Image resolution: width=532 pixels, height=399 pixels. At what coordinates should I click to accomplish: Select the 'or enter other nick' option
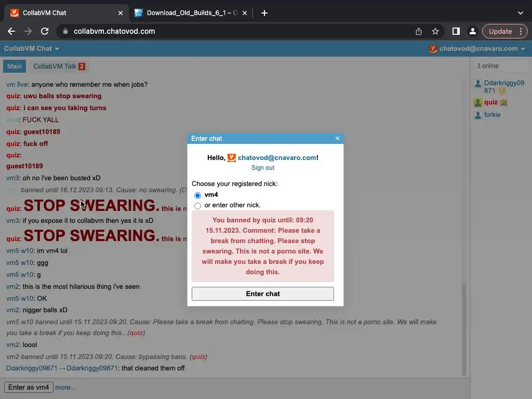click(x=197, y=206)
